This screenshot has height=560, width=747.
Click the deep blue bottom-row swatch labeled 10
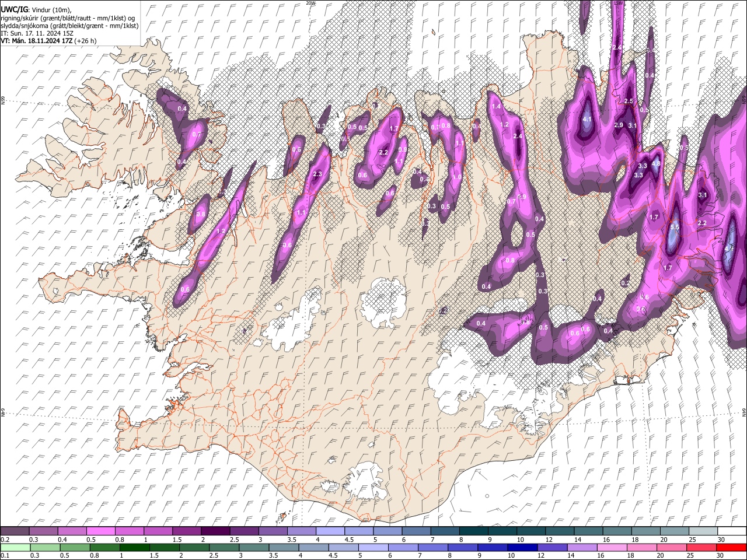tap(522, 547)
